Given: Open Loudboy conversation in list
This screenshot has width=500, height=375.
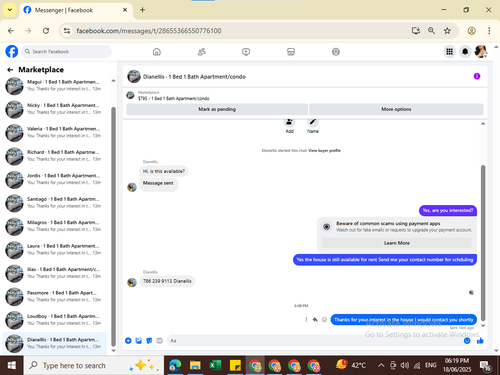Looking at the screenshot, I should (x=55, y=320).
